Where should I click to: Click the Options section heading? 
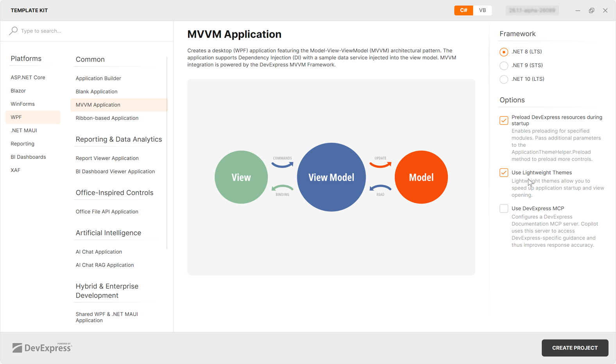(512, 100)
